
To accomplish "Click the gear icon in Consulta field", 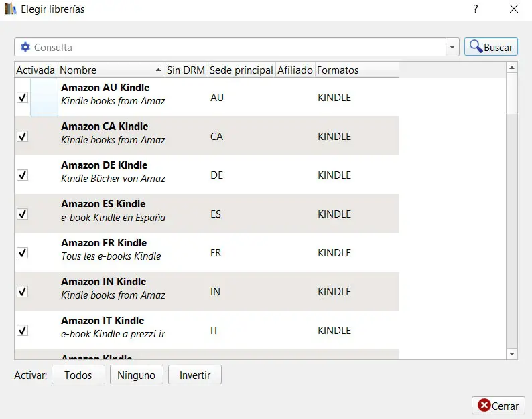I will coord(25,47).
